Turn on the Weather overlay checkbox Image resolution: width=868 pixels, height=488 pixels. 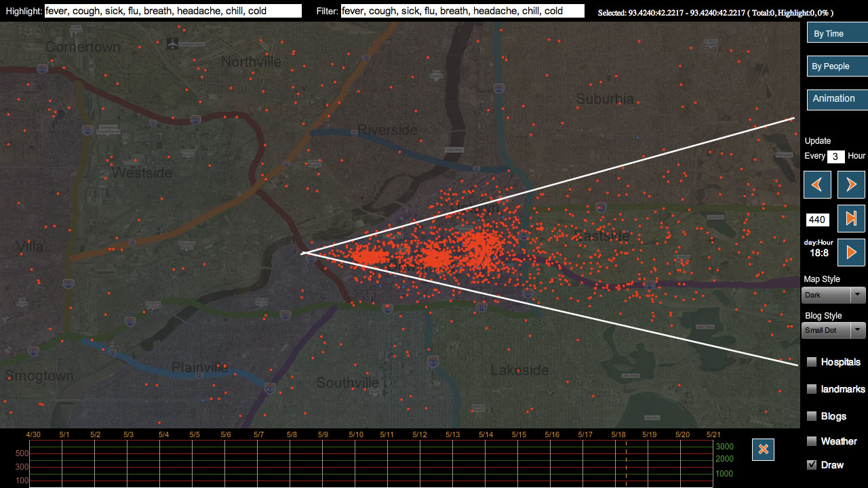812,441
